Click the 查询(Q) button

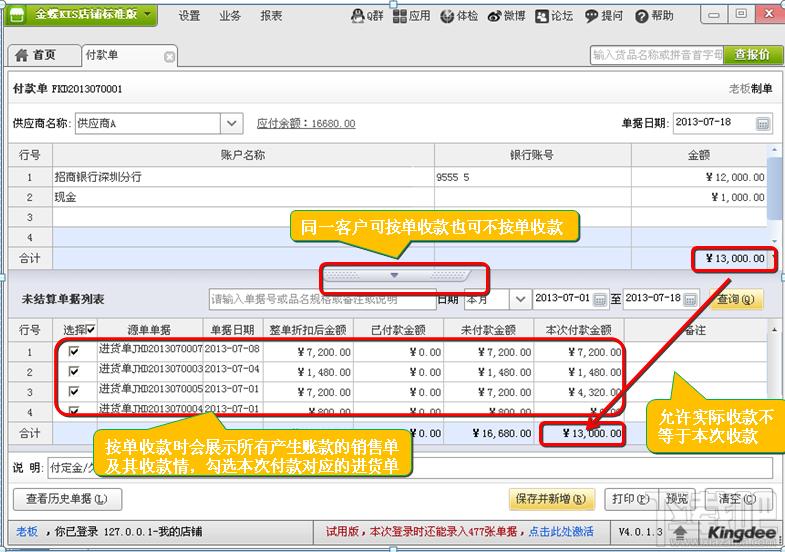(x=736, y=299)
